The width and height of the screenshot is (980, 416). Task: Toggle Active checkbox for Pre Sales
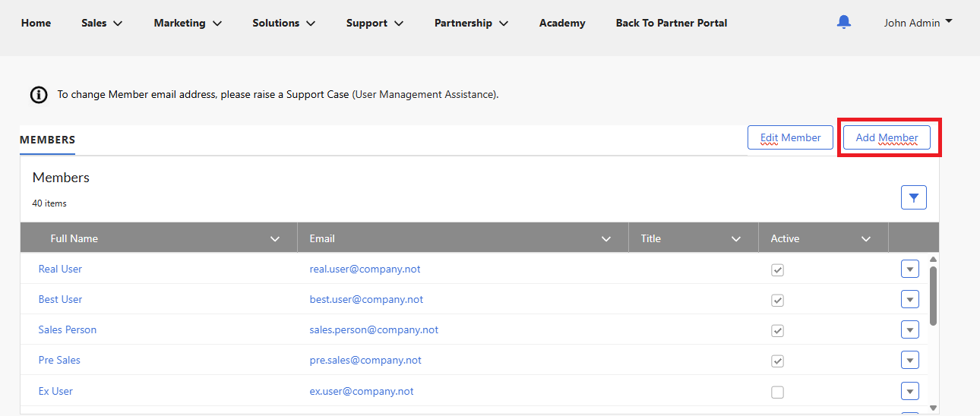click(x=777, y=361)
